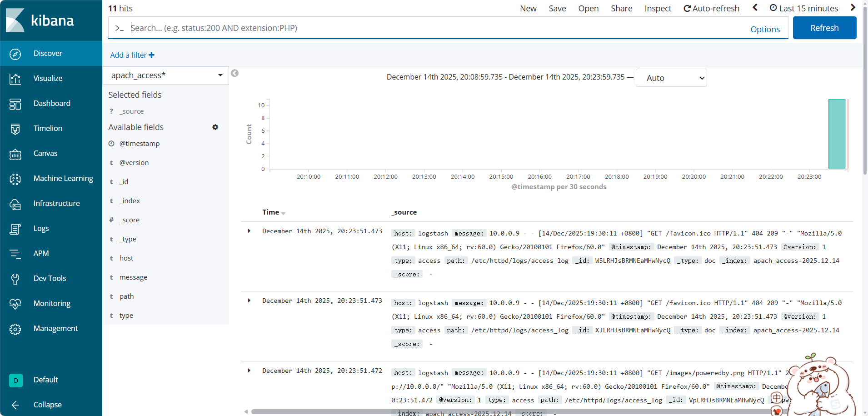The image size is (868, 416).
Task: Focus the search query input field
Action: point(436,28)
